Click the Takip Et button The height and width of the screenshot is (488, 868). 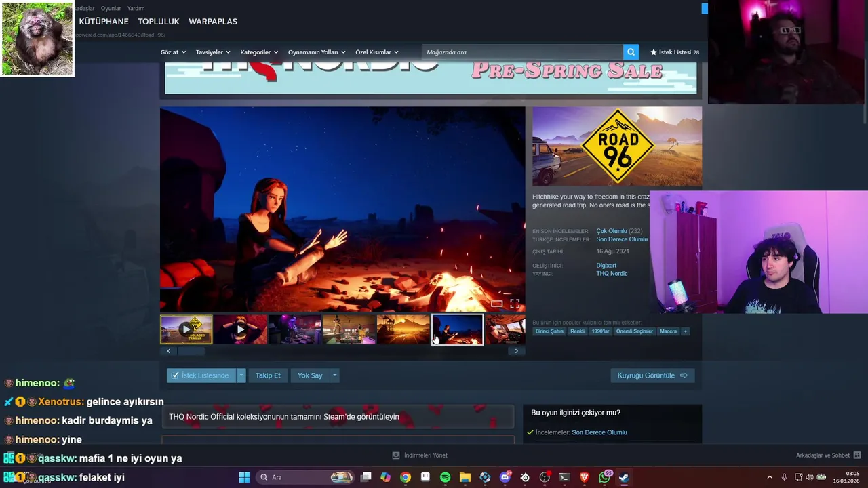268,375
